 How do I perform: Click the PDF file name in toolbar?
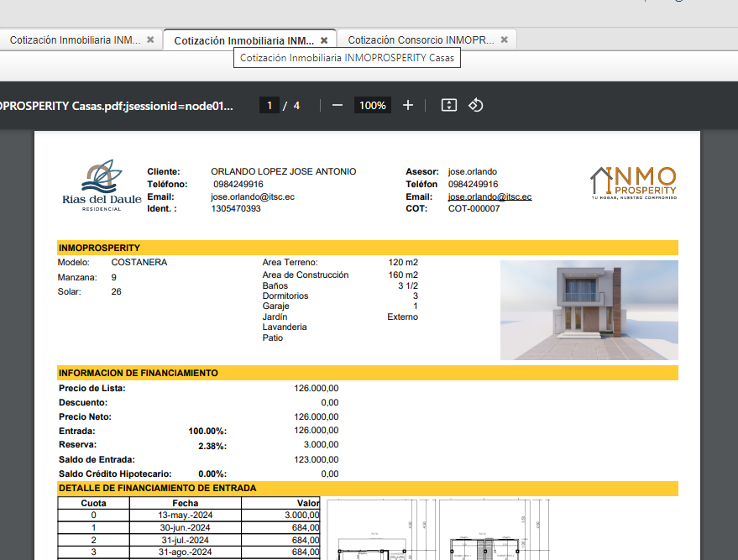pos(118,105)
